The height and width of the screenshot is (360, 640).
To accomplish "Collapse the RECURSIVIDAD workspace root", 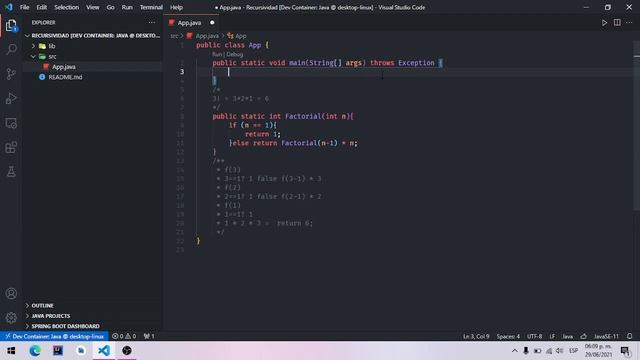I will [27, 36].
